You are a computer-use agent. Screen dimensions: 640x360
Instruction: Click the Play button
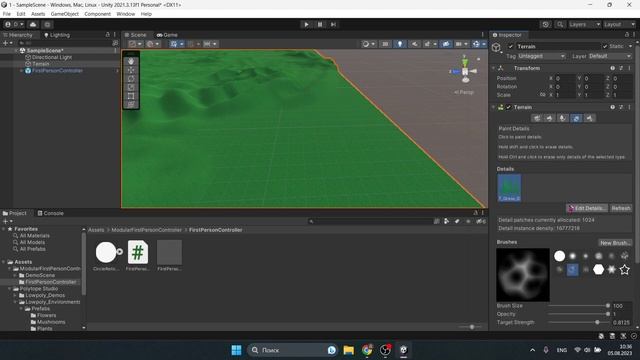coord(307,24)
